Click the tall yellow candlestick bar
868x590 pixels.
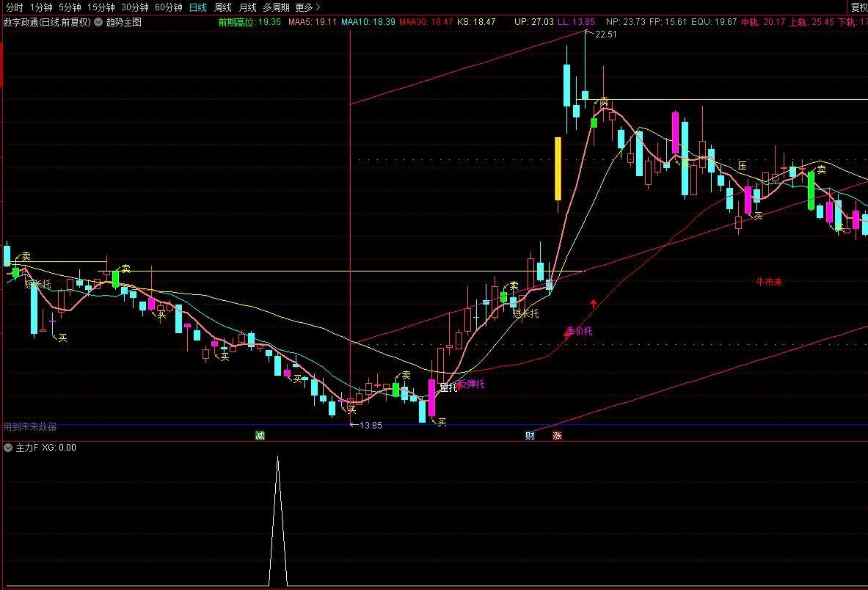click(x=558, y=169)
